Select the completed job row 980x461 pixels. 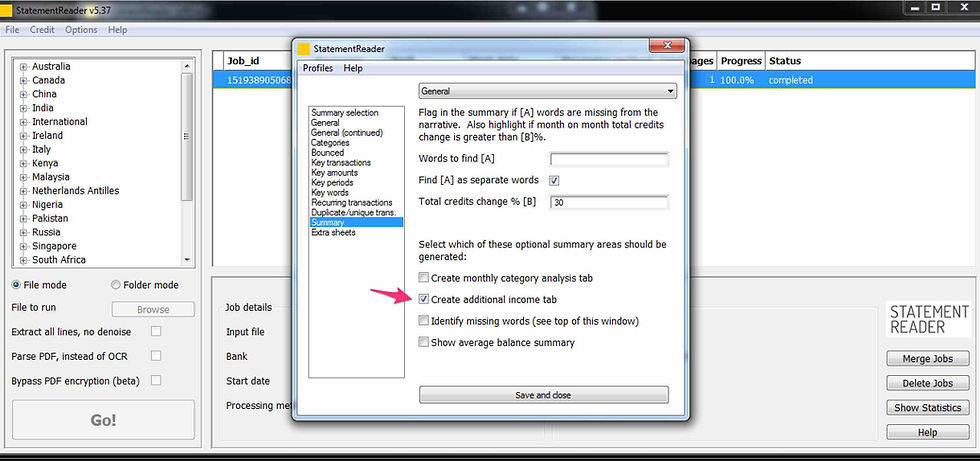594,80
